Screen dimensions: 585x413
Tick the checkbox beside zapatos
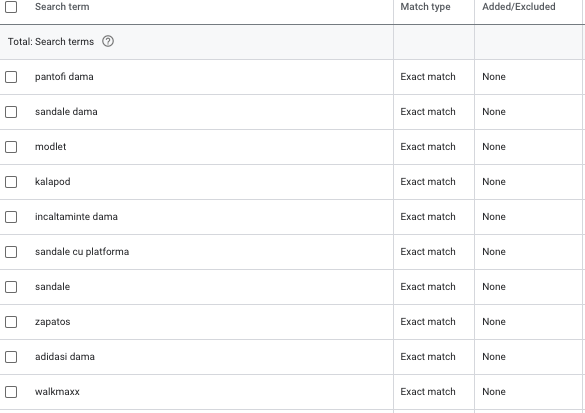coord(11,322)
